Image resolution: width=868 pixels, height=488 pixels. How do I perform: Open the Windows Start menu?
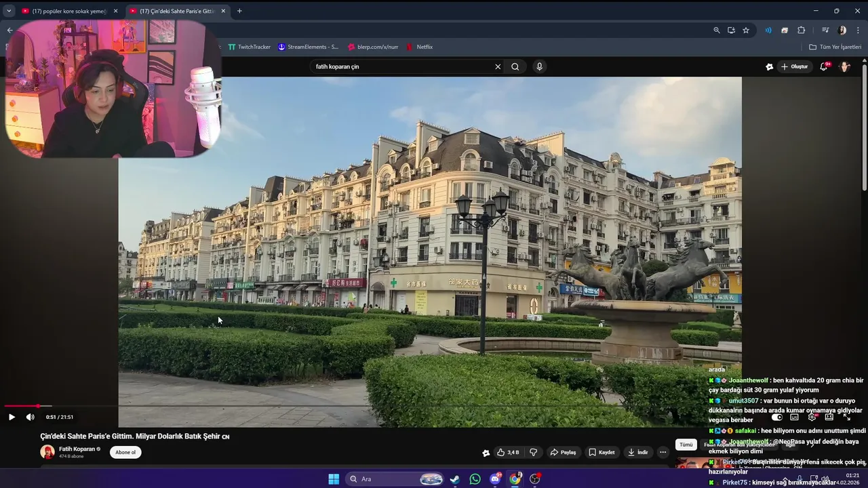tap(334, 479)
